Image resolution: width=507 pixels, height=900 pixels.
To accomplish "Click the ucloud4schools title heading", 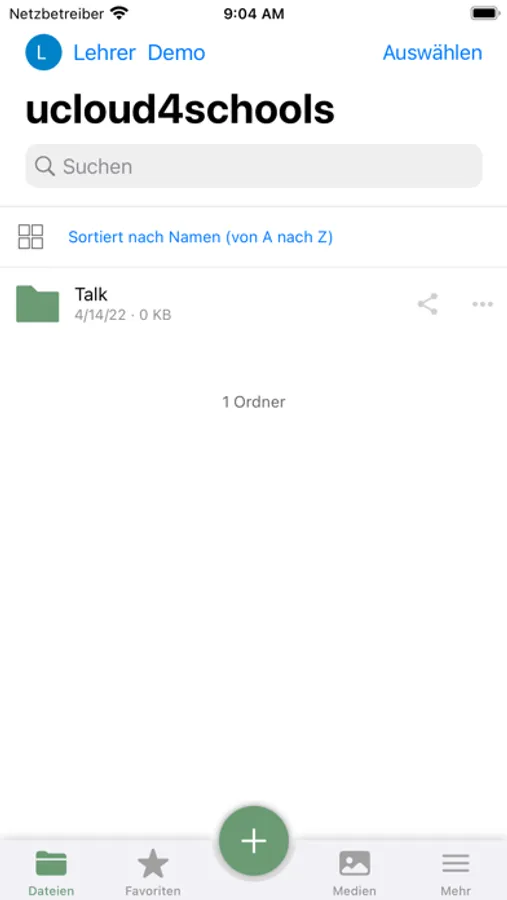I will pos(180,109).
